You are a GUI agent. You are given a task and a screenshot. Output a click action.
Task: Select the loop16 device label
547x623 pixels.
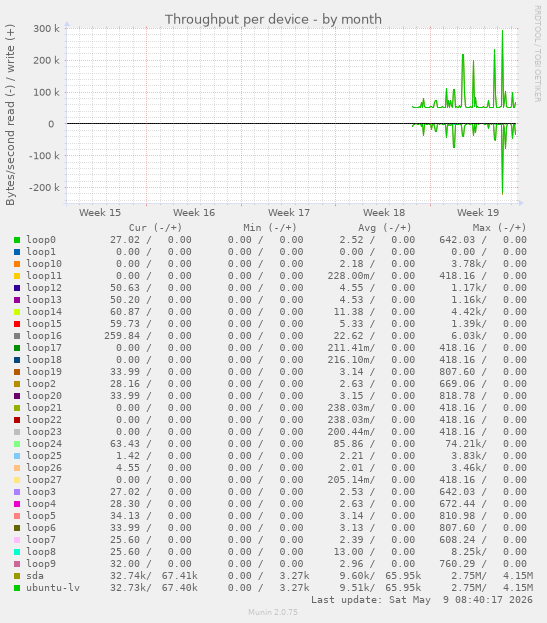pos(44,336)
